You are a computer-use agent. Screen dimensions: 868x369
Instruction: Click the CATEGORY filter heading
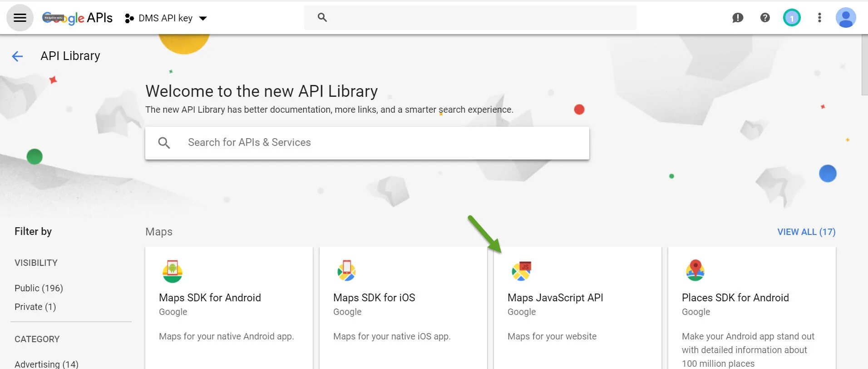click(37, 339)
